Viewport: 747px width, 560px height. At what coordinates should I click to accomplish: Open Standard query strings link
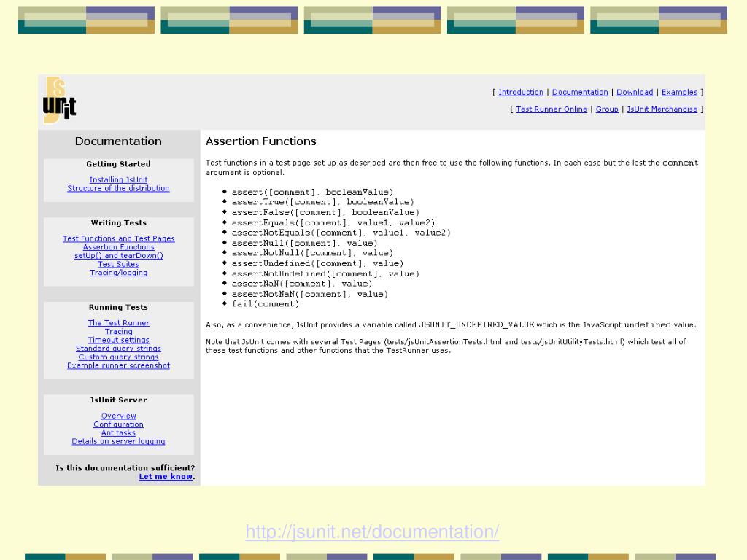click(x=119, y=349)
